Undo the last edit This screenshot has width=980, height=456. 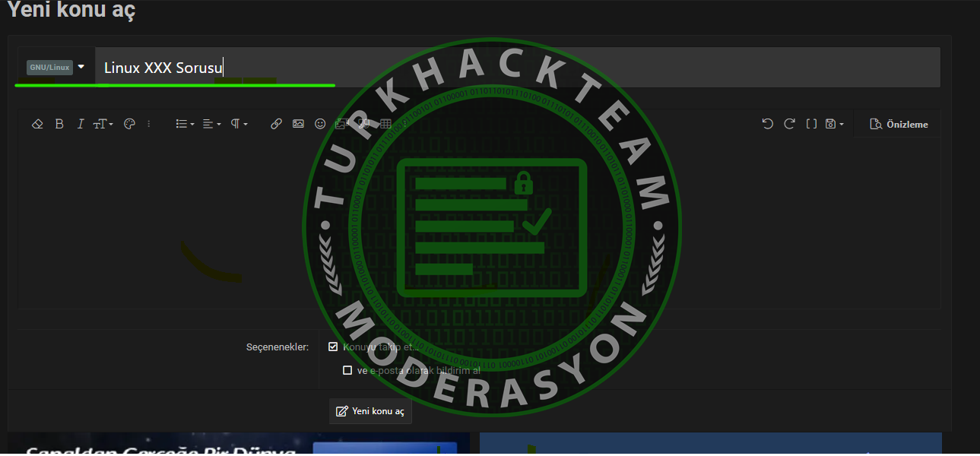click(x=767, y=124)
